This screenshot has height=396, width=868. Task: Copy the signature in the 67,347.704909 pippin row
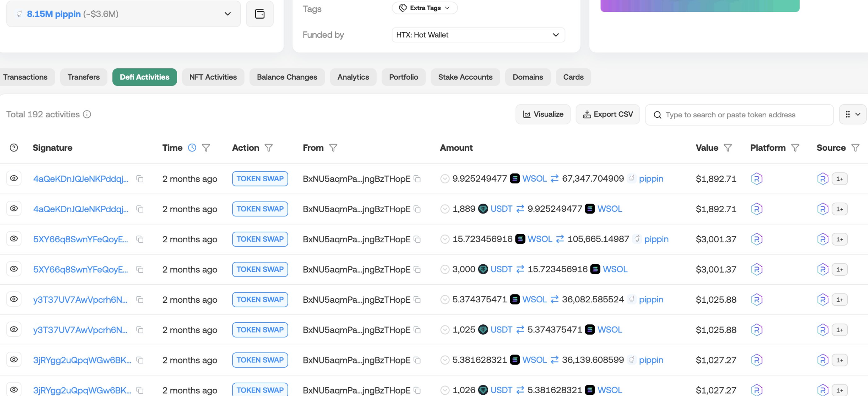[x=140, y=179]
